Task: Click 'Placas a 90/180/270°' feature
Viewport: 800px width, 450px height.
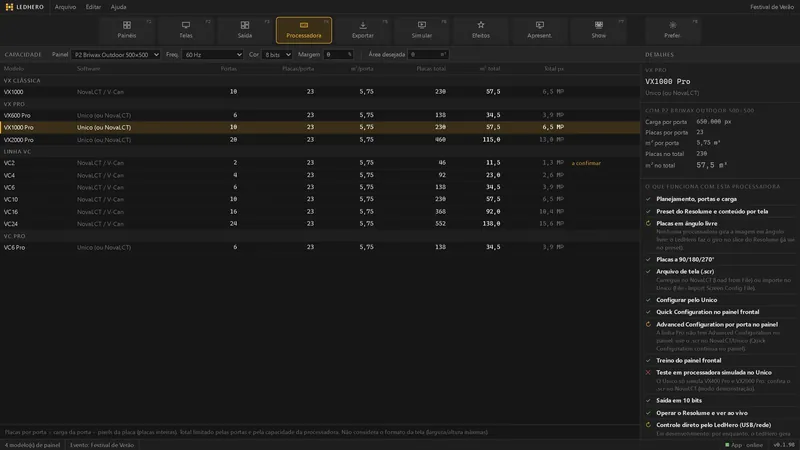Action: [x=685, y=260]
